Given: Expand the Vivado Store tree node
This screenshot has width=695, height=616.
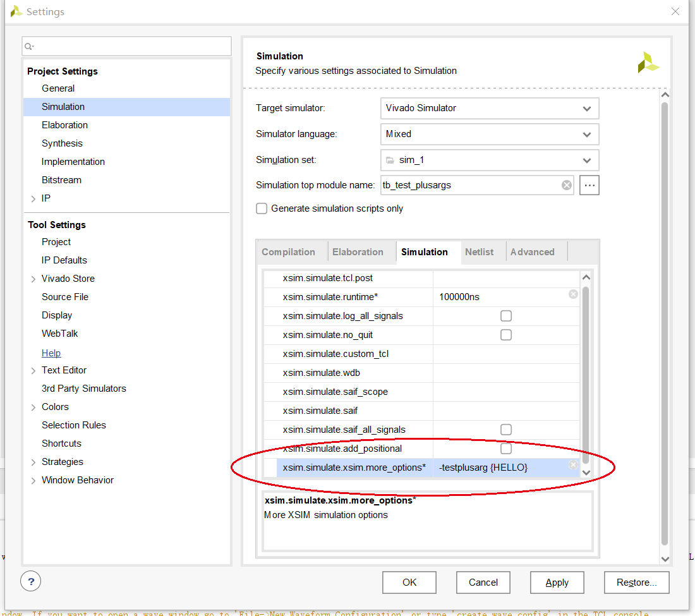Looking at the screenshot, I should tap(33, 279).
